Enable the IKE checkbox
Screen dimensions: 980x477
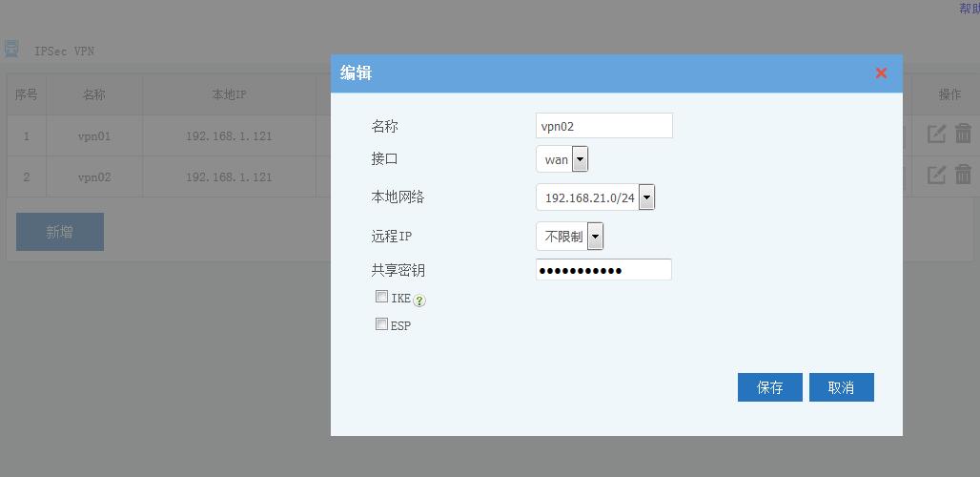point(381,297)
